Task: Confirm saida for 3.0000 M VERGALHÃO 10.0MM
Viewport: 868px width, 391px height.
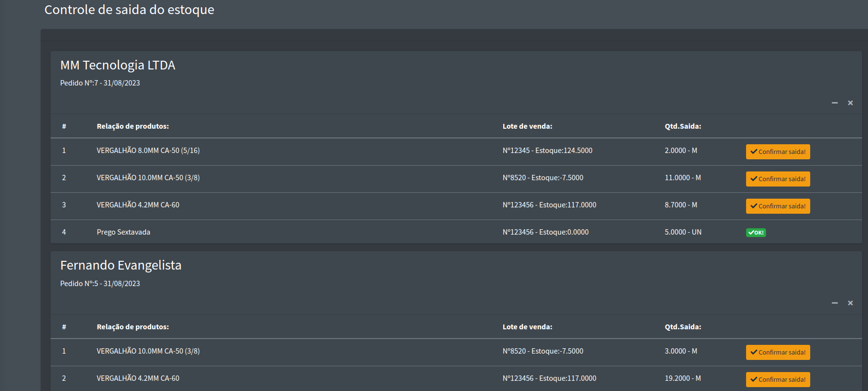Action: 778,352
